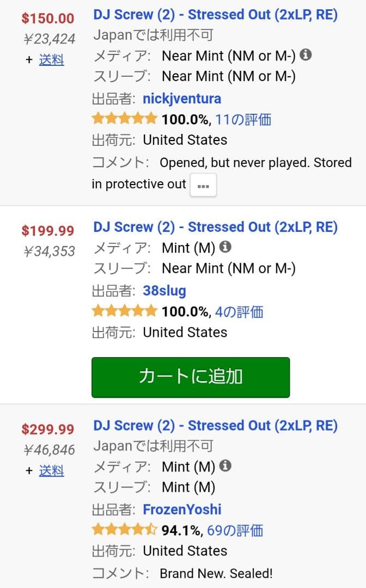
Task: Expand the truncated seller comment with the ellipsis button
Action: (x=203, y=185)
